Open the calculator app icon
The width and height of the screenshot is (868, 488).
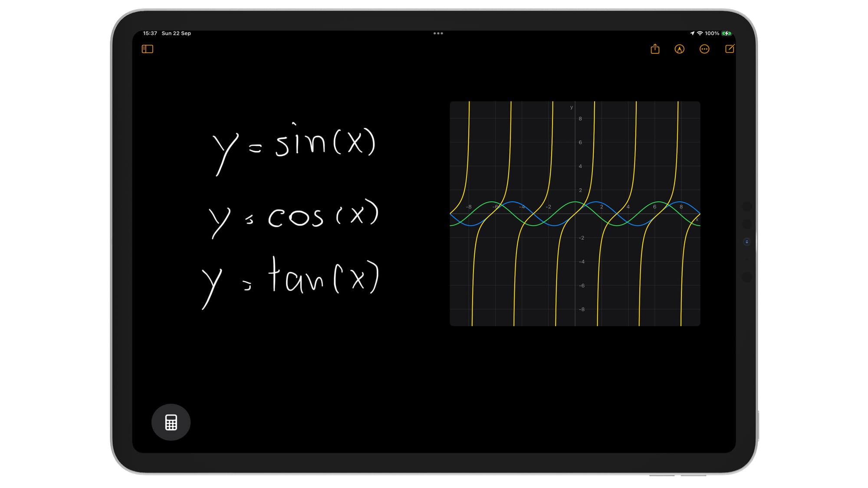(172, 422)
